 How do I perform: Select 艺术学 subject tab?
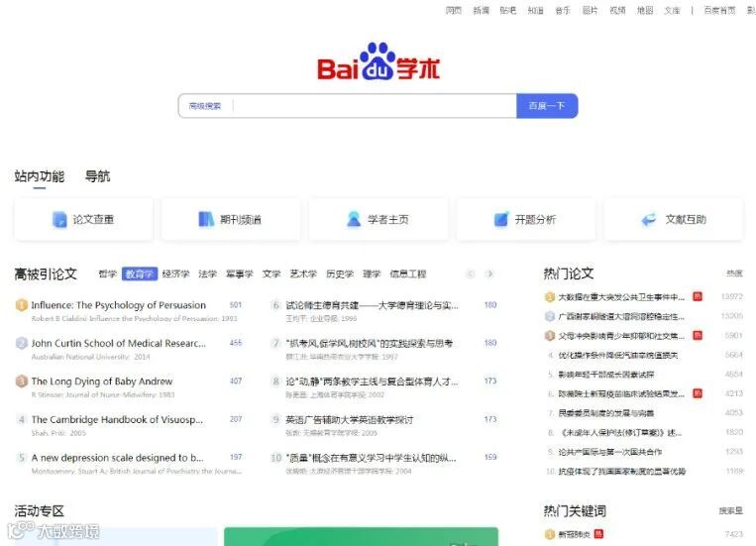[303, 273]
